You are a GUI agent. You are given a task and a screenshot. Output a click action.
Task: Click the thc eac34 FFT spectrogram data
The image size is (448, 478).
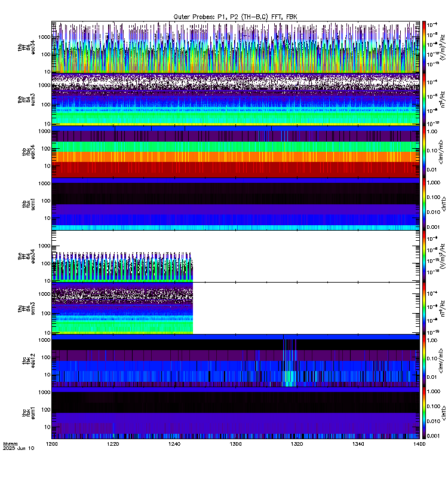tap(122, 266)
